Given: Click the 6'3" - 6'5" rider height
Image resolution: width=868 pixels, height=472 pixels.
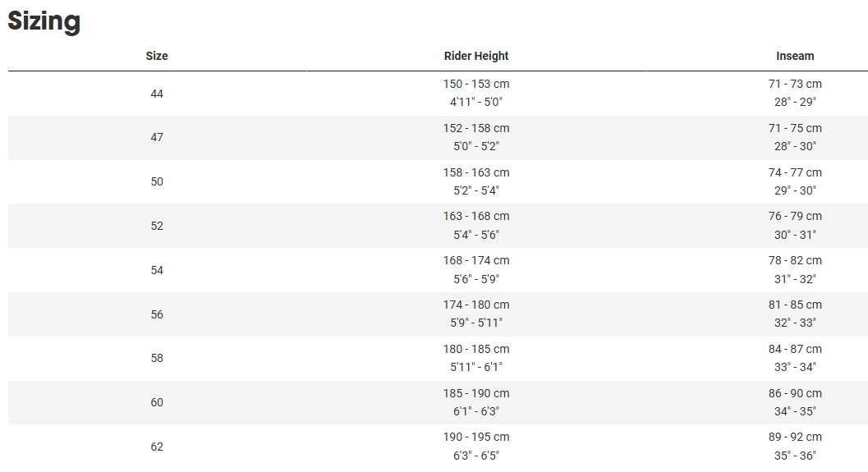Looking at the screenshot, I should (476, 456).
